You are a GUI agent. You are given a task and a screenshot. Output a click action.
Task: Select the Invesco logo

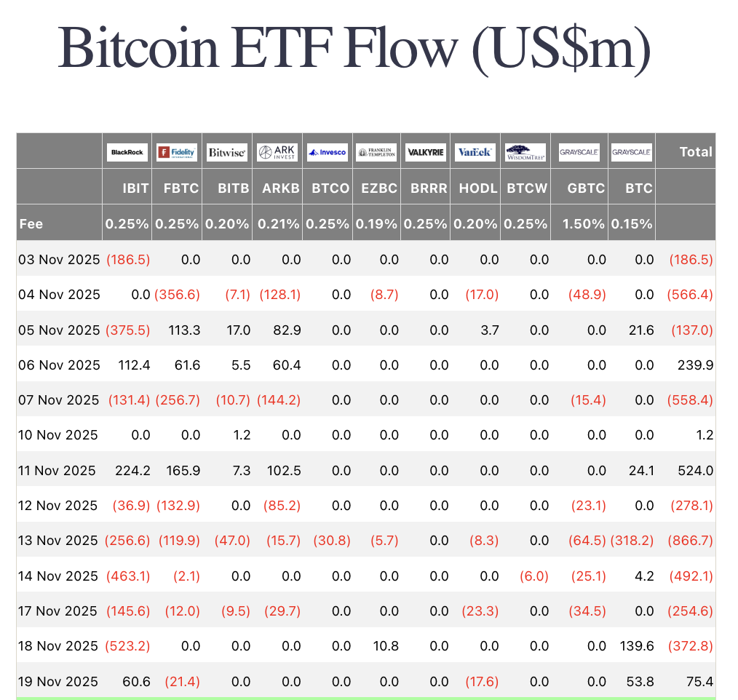pyautogui.click(x=328, y=152)
